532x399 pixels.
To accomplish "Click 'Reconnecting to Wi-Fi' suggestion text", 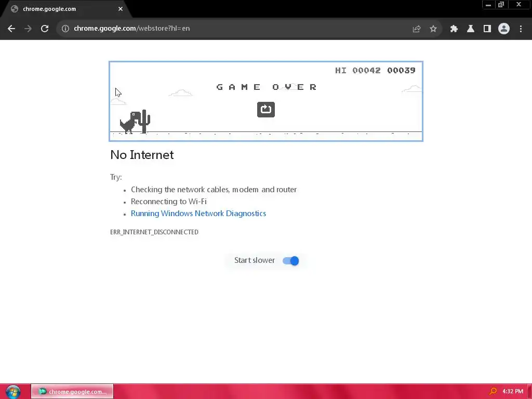I will (169, 202).
